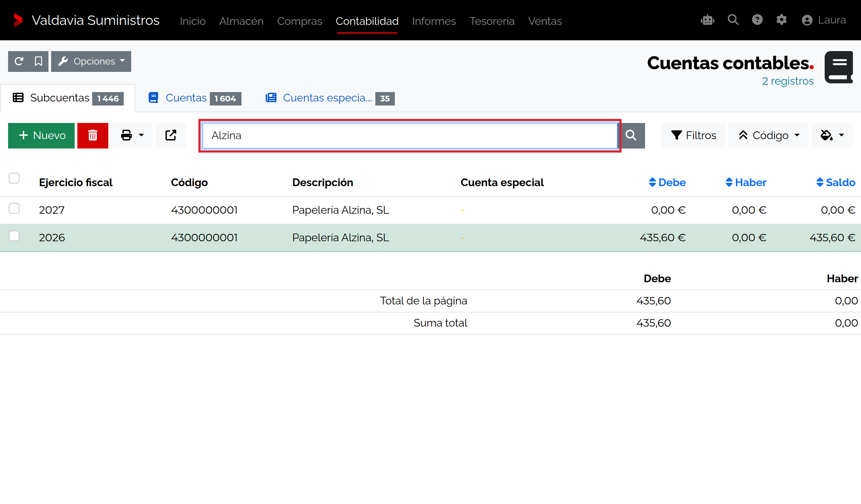Click the bookmark page icon button
Screen dimensions: 861x504
38,61
